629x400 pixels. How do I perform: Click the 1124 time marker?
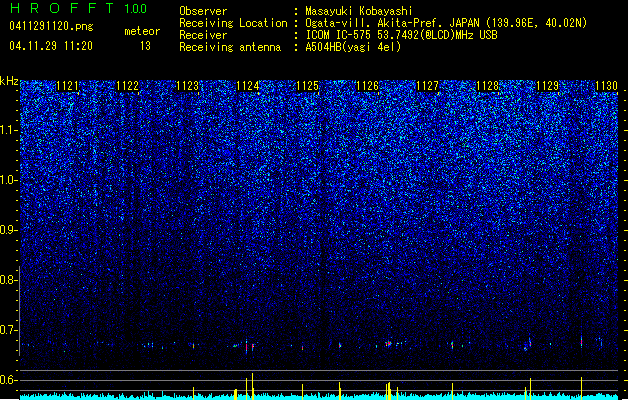tap(248, 86)
